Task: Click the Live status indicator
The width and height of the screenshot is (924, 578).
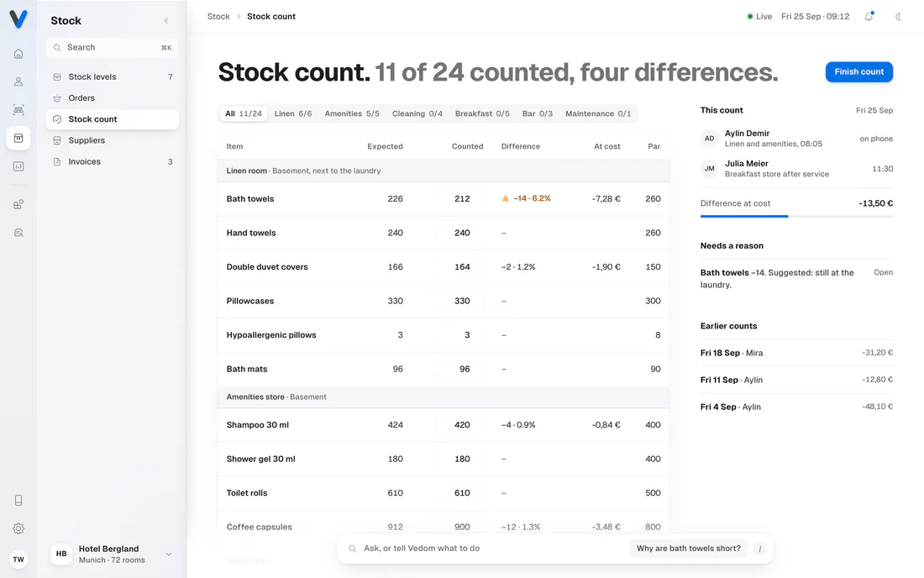Action: point(759,17)
